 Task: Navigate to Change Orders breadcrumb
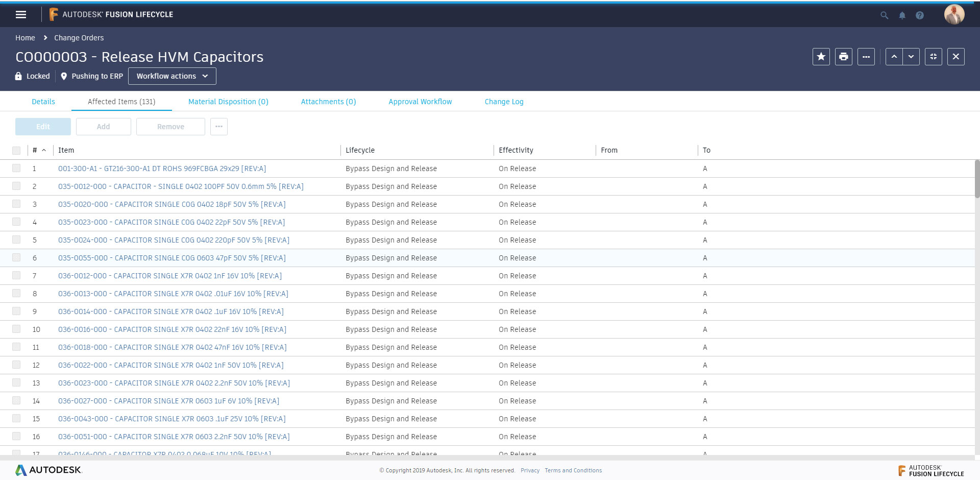coord(79,38)
